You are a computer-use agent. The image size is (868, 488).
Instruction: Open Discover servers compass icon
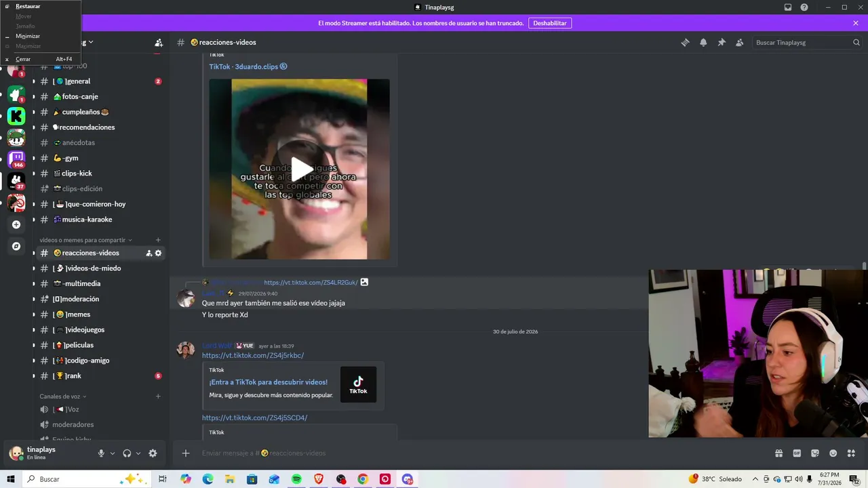click(x=16, y=246)
